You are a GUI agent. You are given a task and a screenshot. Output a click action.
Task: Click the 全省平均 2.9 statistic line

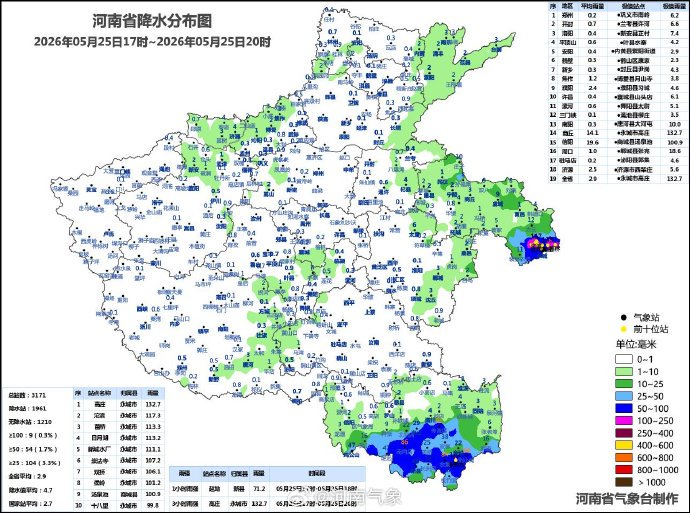(x=27, y=476)
